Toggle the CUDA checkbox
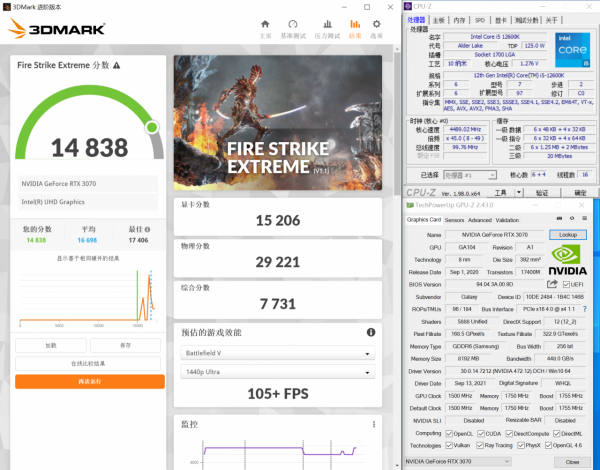 point(481,434)
